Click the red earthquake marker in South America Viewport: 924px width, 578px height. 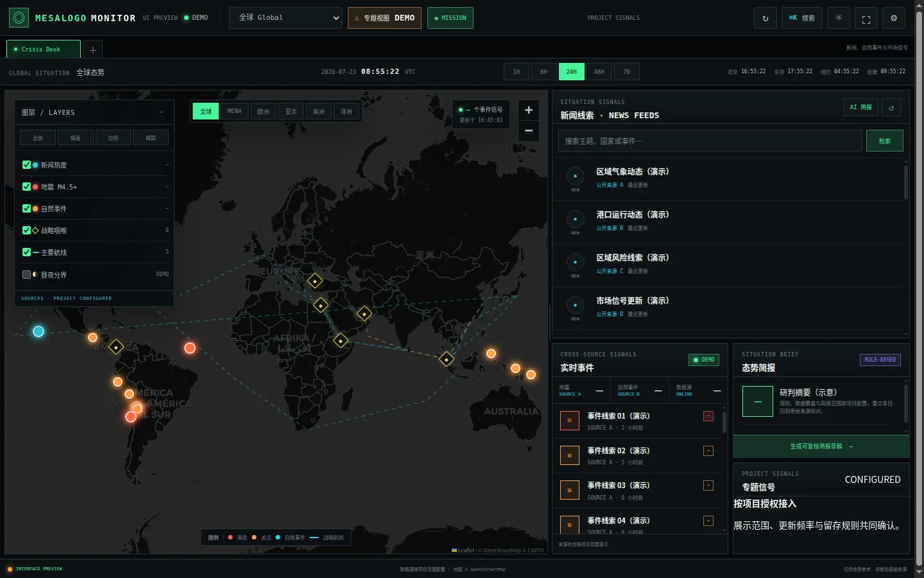(x=131, y=417)
